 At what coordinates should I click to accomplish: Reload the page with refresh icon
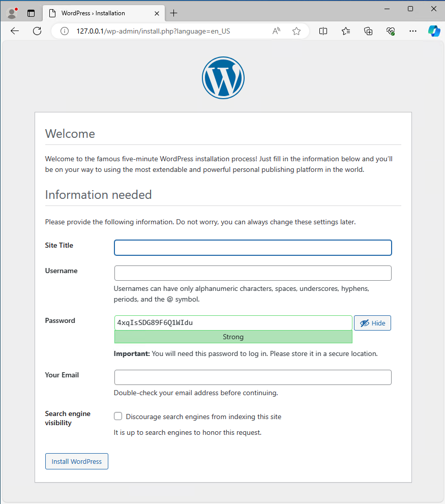coord(37,31)
